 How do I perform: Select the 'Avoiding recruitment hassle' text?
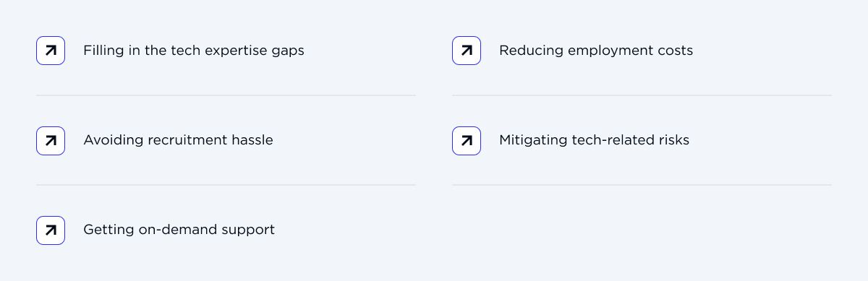pos(178,140)
